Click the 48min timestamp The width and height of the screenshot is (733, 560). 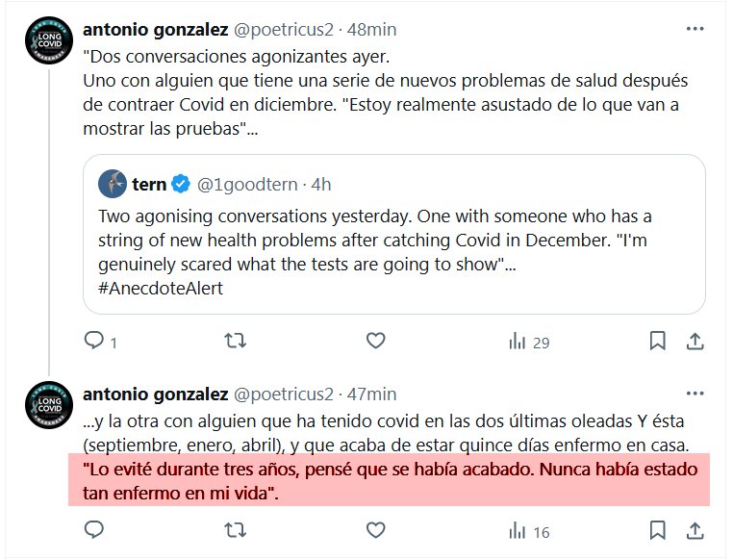pyautogui.click(x=373, y=30)
